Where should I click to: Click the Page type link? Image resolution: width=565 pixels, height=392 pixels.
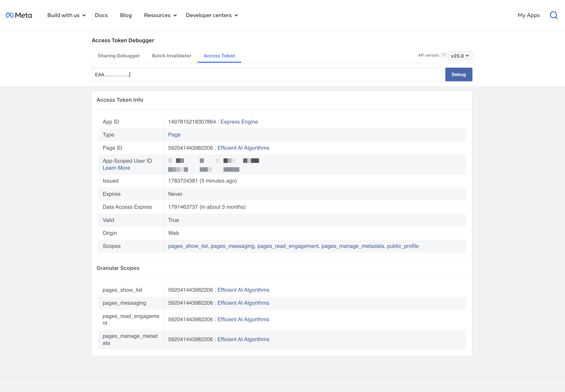click(174, 135)
